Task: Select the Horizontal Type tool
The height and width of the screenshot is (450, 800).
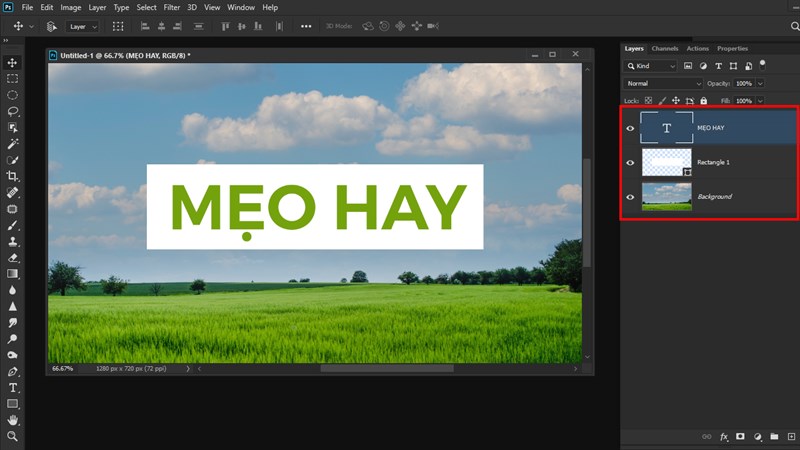Action: click(12, 388)
